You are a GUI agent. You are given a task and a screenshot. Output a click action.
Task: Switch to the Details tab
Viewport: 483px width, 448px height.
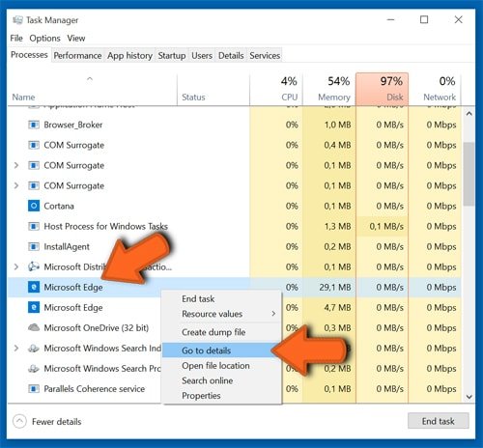click(x=231, y=55)
